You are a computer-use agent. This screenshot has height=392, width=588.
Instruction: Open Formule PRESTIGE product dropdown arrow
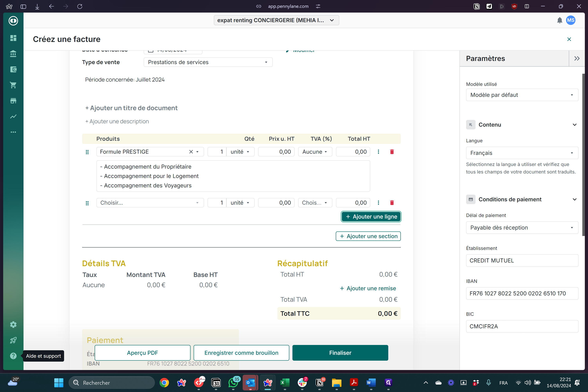(x=198, y=152)
